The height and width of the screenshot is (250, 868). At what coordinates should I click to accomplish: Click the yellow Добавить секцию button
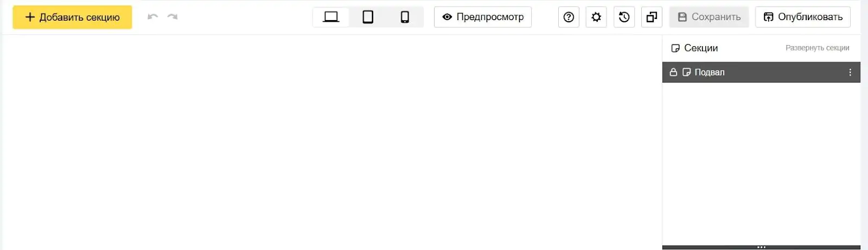[x=72, y=17]
